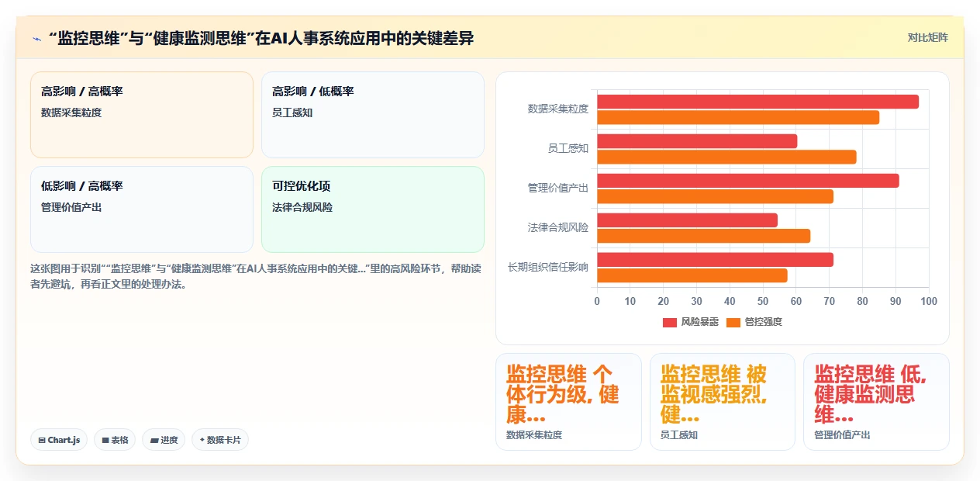Viewport: 980px width, 481px height.
Task: Click the red 员工感知 risk bar
Action: [697, 141]
